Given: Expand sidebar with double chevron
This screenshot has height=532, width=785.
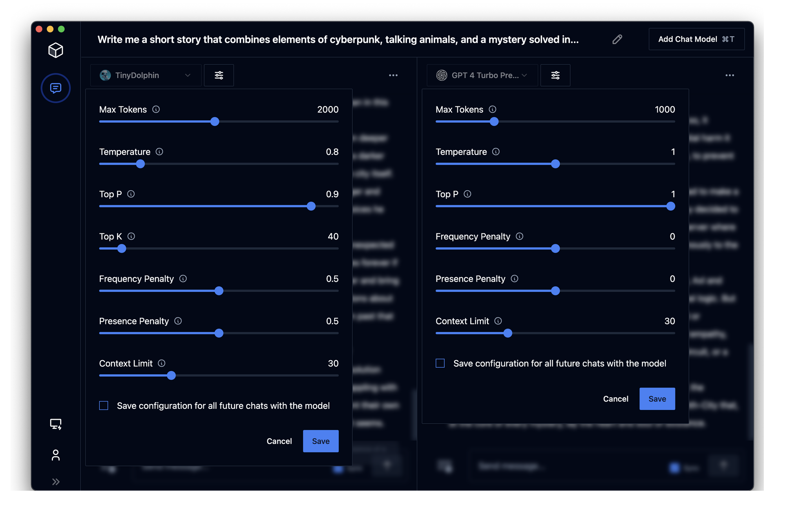Looking at the screenshot, I should [55, 482].
